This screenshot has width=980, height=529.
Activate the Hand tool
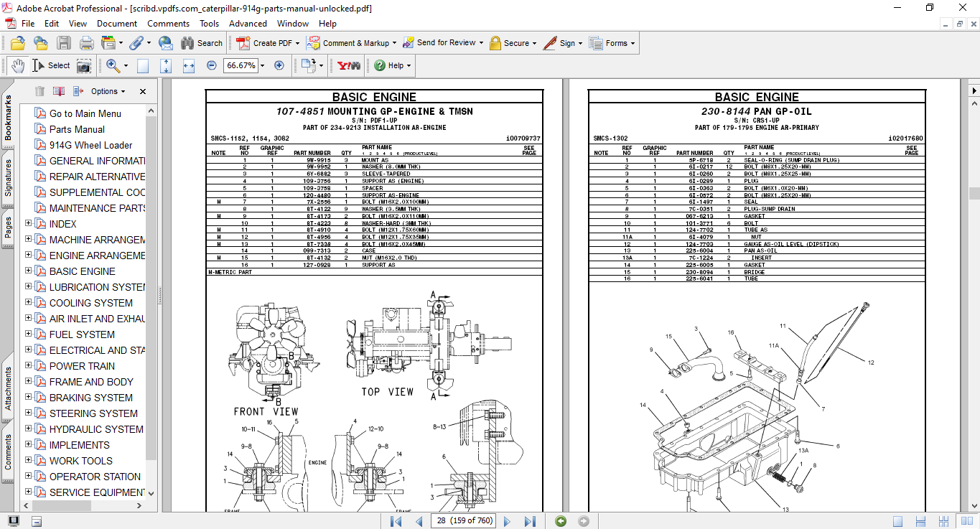pos(18,65)
